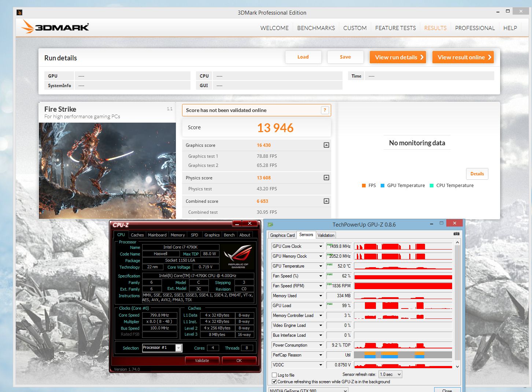
Task: Click scrollbar down arrow in GPU-Z sensors
Action: tap(457, 366)
